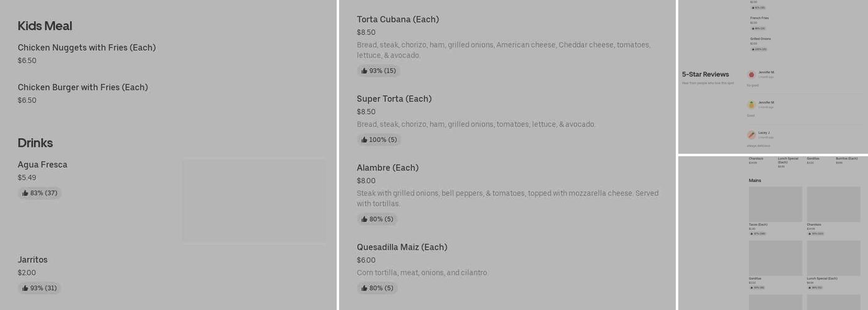Click the 100% thumbs-up badge for Super Torta
This screenshot has width=868, height=310.
379,140
